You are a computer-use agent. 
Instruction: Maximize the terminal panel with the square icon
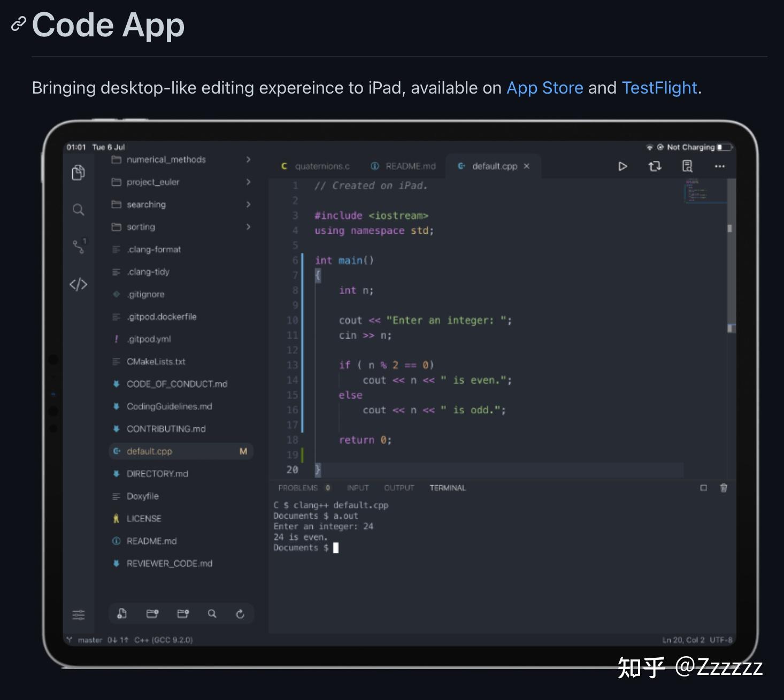(x=702, y=488)
